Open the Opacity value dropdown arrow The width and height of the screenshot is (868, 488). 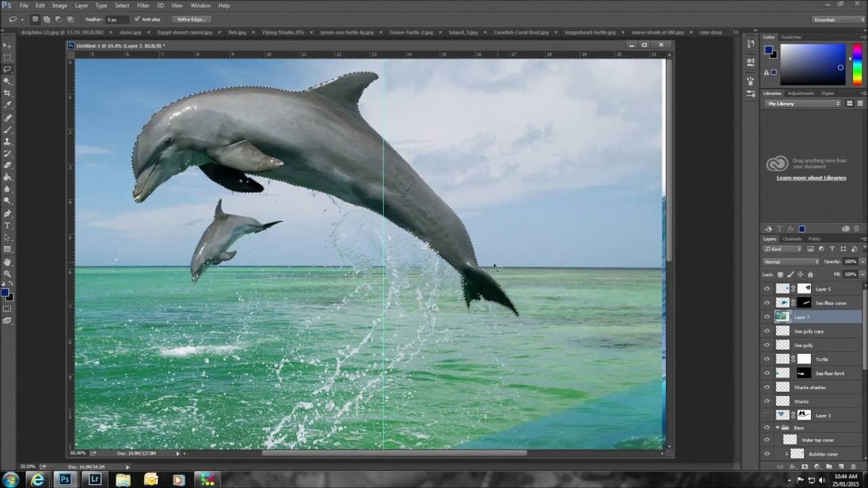point(863,262)
